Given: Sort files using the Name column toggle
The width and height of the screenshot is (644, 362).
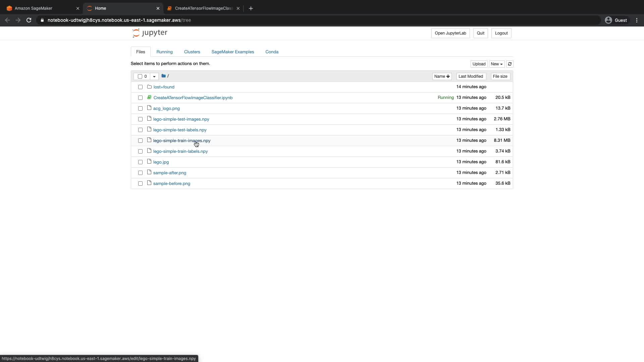Looking at the screenshot, I should point(441,76).
